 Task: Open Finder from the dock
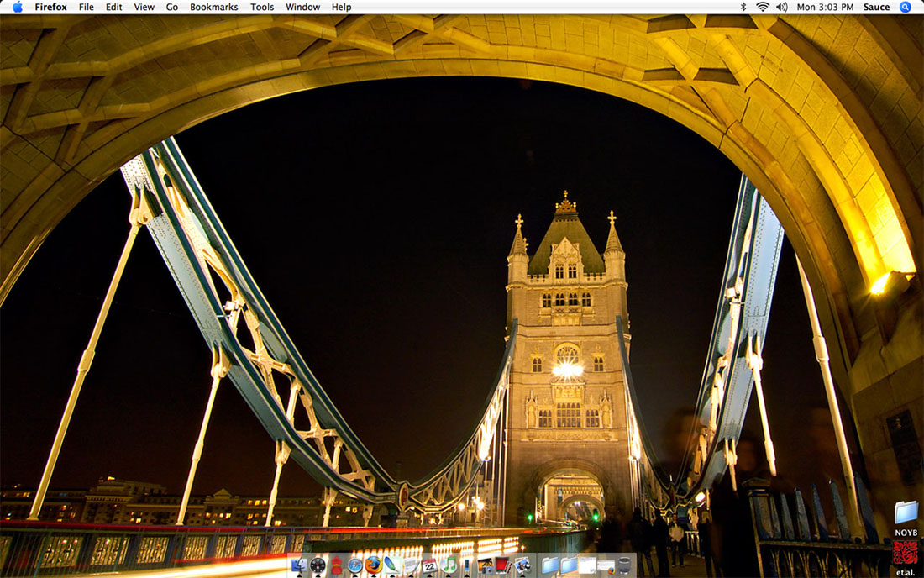click(x=299, y=566)
